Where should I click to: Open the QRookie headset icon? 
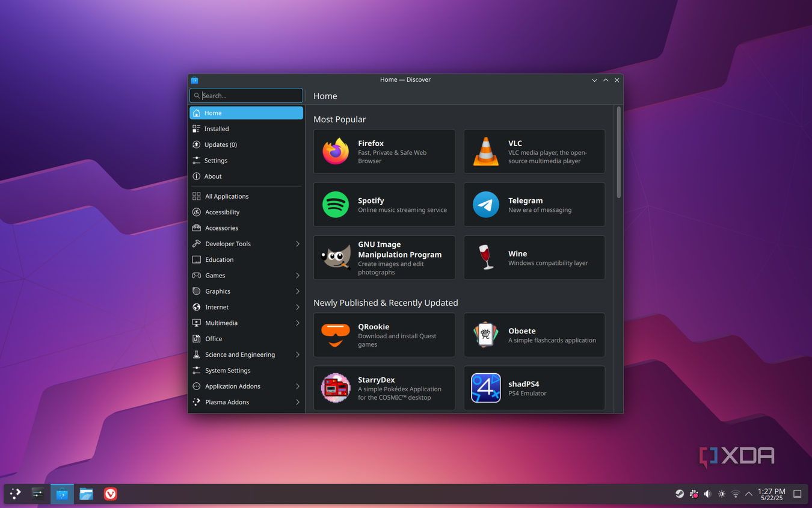(336, 335)
